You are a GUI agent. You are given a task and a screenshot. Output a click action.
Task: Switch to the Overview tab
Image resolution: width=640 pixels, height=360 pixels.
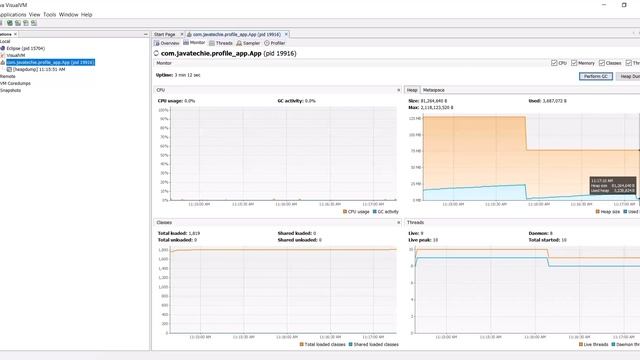167,43
